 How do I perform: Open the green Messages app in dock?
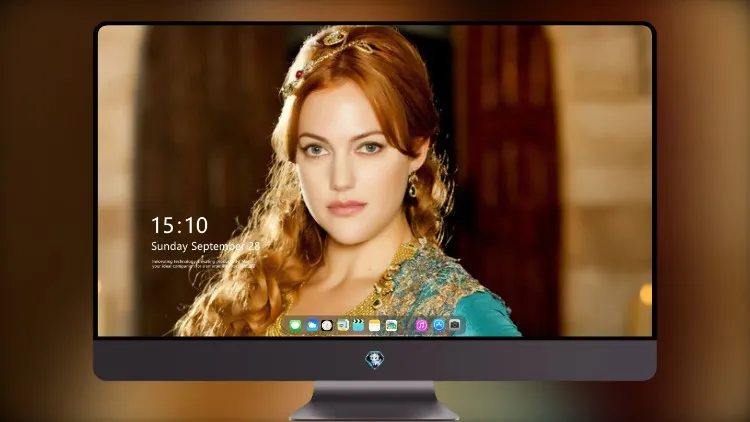pyautogui.click(x=296, y=325)
